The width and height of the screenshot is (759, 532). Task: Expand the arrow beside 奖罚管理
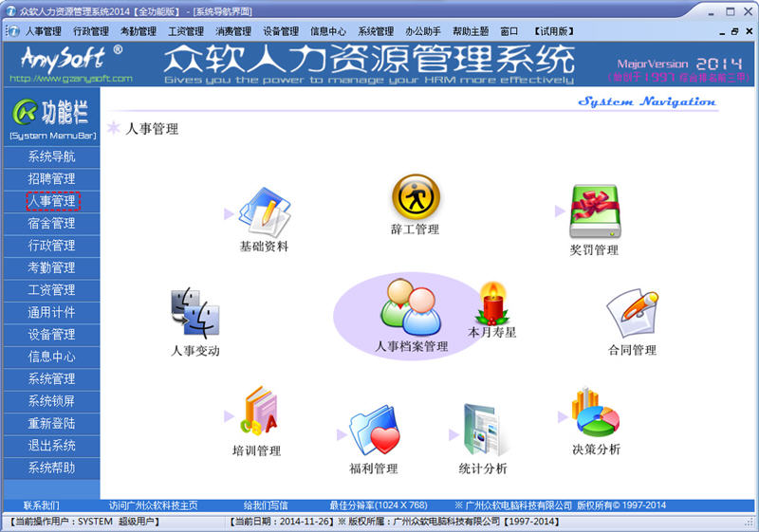(560, 211)
